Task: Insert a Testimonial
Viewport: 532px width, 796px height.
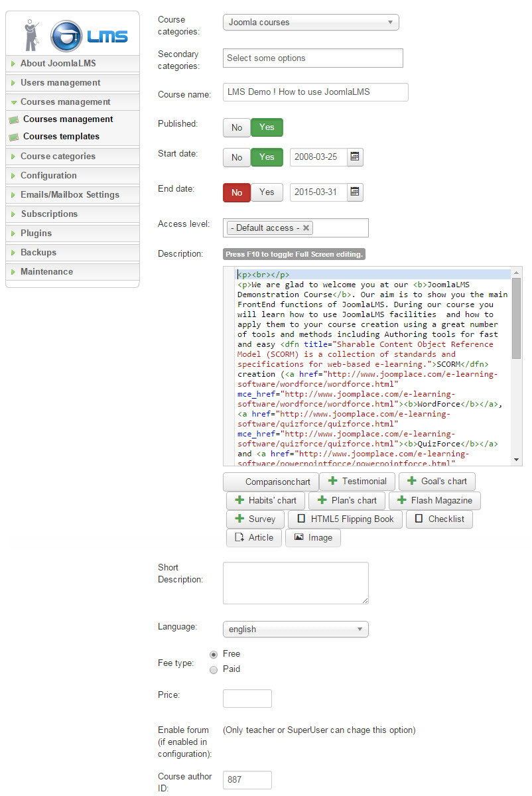Action: [x=357, y=481]
